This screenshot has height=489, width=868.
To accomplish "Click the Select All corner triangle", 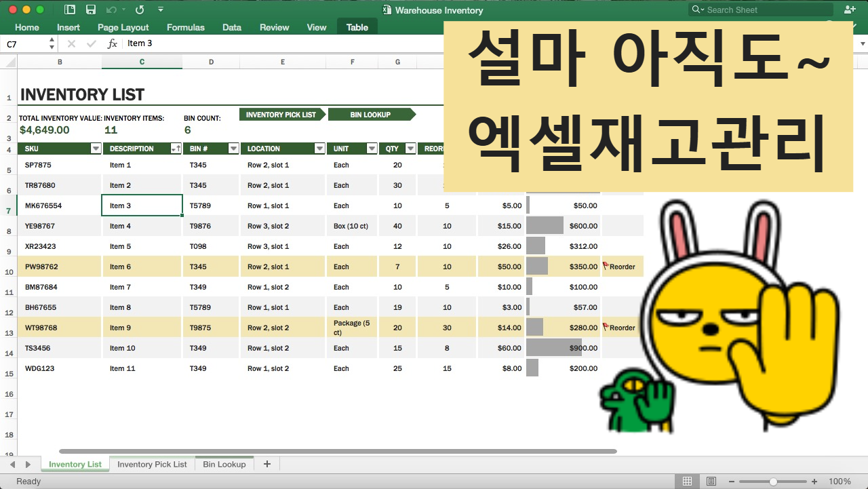I will click(x=9, y=62).
